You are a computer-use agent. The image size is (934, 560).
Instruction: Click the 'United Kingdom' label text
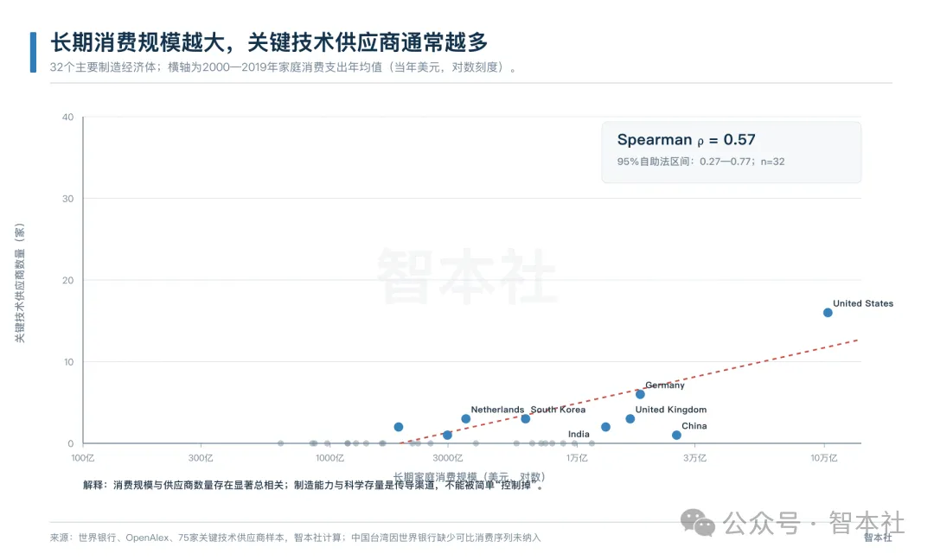(x=671, y=410)
